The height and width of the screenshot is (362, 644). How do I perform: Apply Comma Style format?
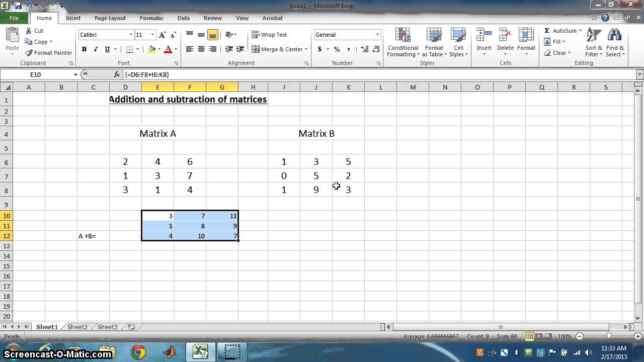click(x=349, y=49)
